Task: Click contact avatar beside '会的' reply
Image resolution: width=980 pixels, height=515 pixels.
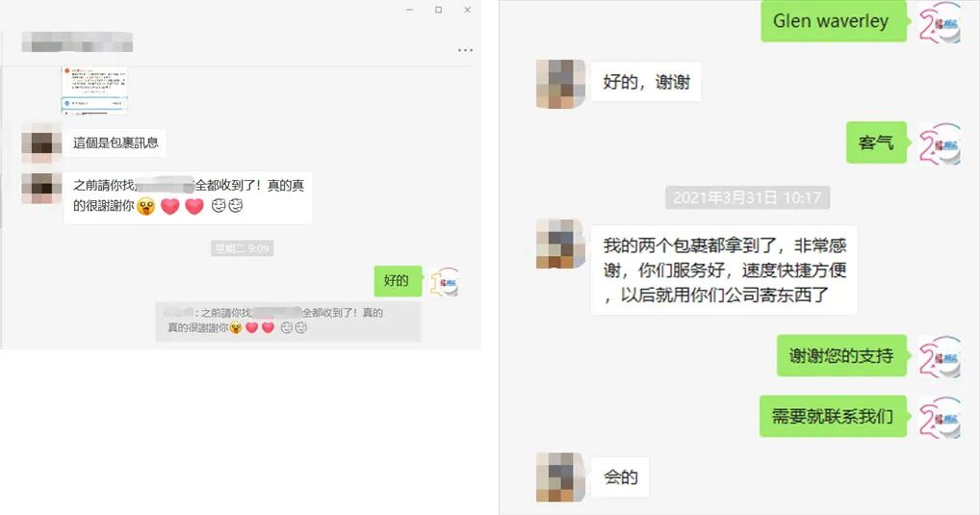Action: [x=559, y=477]
